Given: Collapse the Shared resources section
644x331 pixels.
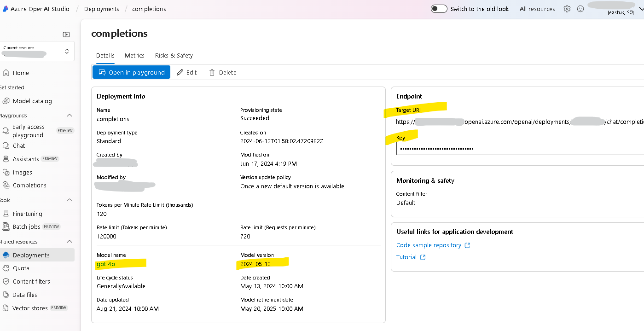Looking at the screenshot, I should coord(70,242).
